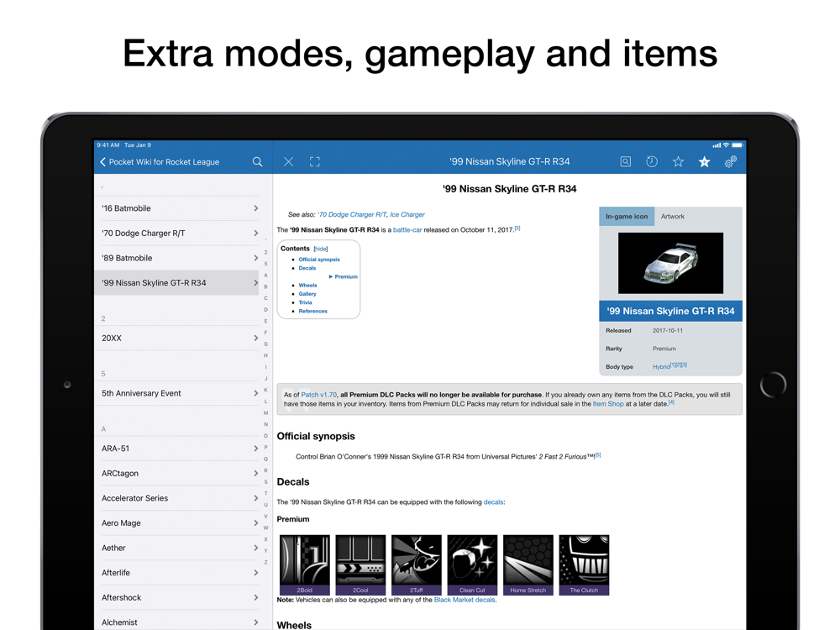This screenshot has height=630, width=840.
Task: Open the decals link in Decals section
Action: (x=493, y=502)
